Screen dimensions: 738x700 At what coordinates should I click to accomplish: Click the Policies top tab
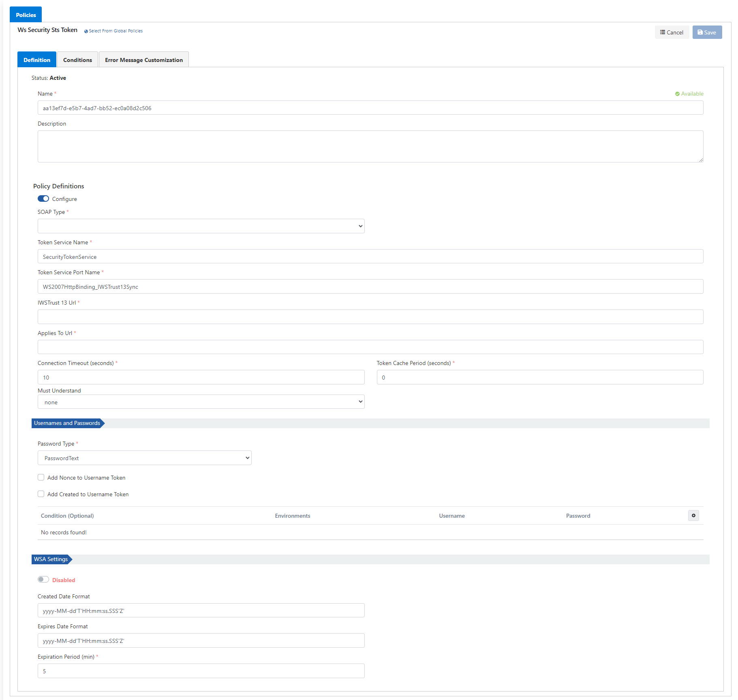coord(26,15)
